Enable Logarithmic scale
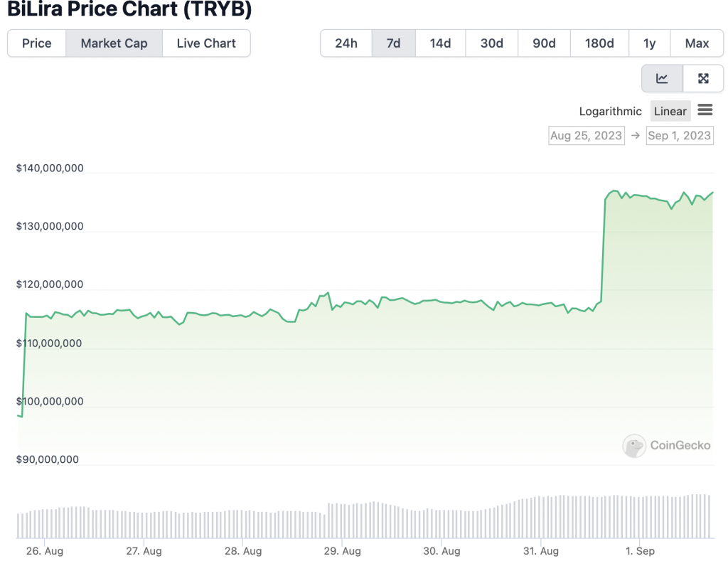 pyautogui.click(x=610, y=112)
